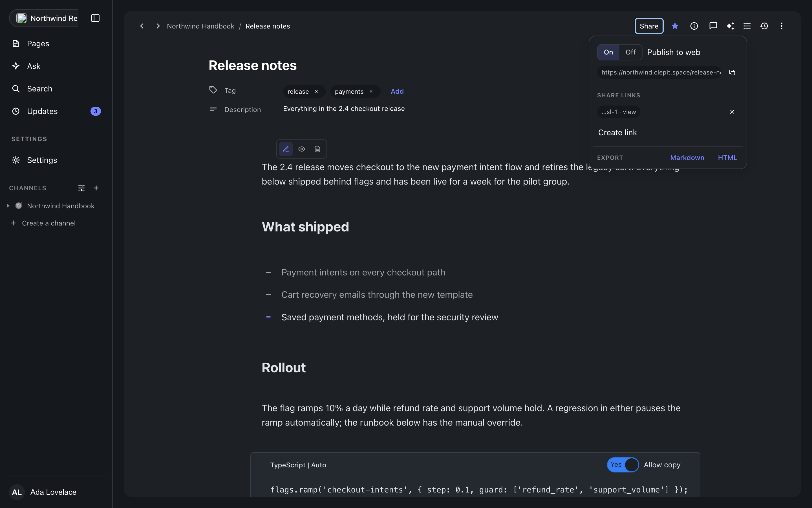Image resolution: width=812 pixels, height=508 pixels.
Task: Open the Northwind workspace switcher
Action: (44, 18)
